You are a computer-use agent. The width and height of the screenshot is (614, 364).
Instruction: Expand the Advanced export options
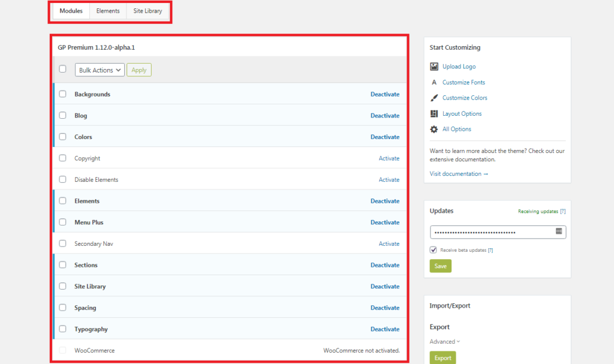pyautogui.click(x=445, y=342)
